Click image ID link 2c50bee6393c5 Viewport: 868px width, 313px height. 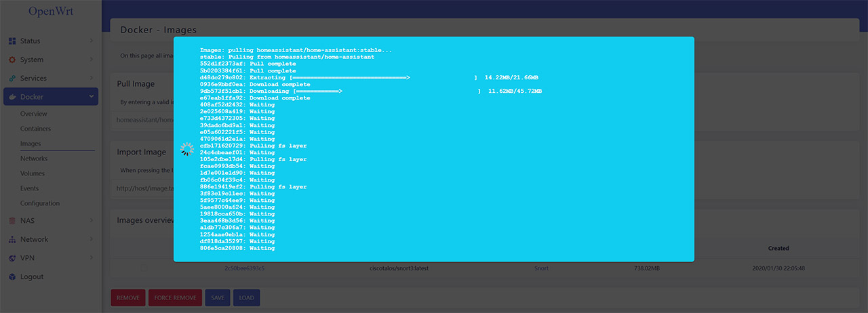244,268
